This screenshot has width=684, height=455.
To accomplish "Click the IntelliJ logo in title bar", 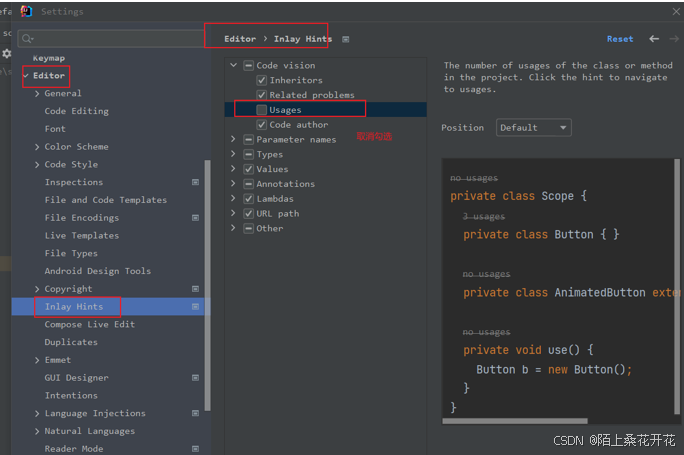I will click(x=27, y=11).
